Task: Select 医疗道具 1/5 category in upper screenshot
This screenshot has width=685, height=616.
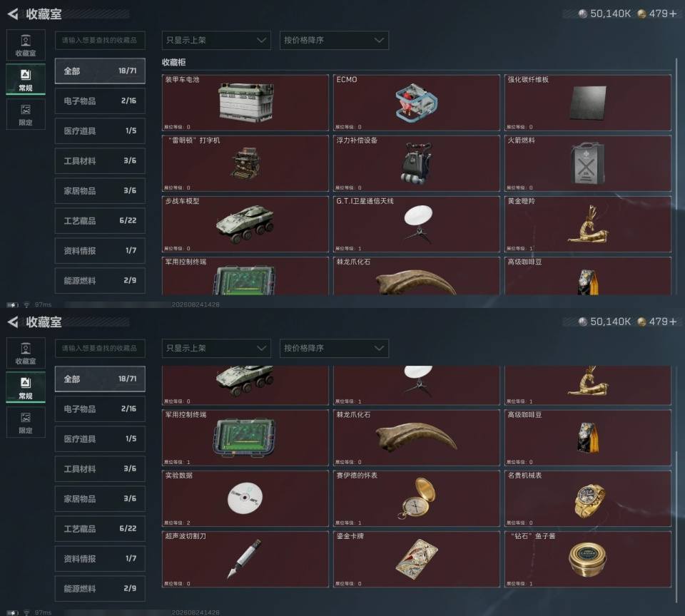Action: pos(100,131)
